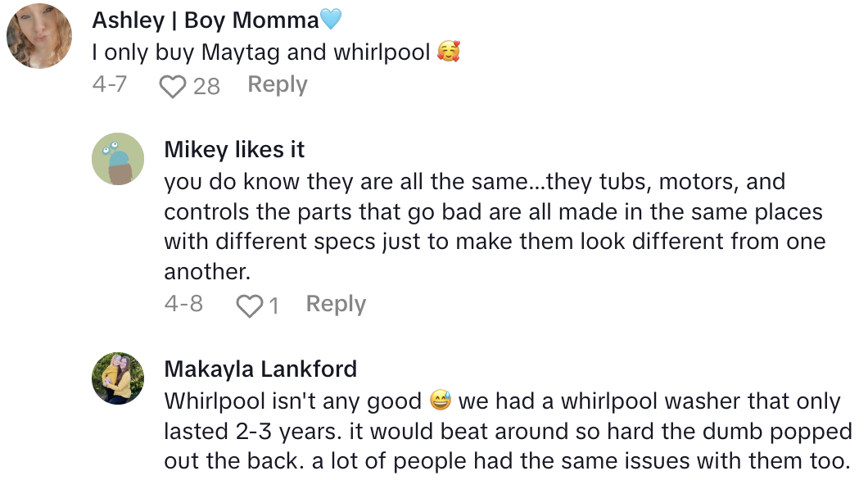
Task: Click the 28 likes count
Action: coord(206,86)
